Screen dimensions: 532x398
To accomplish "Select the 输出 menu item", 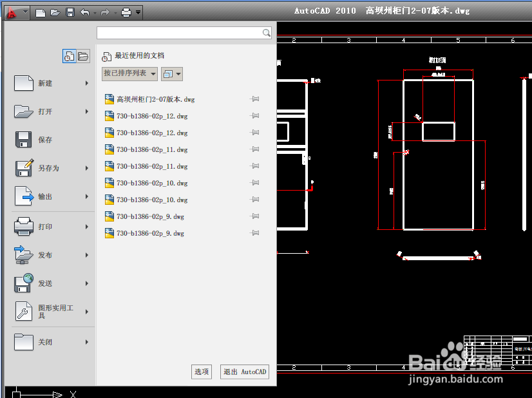I will (x=51, y=196).
